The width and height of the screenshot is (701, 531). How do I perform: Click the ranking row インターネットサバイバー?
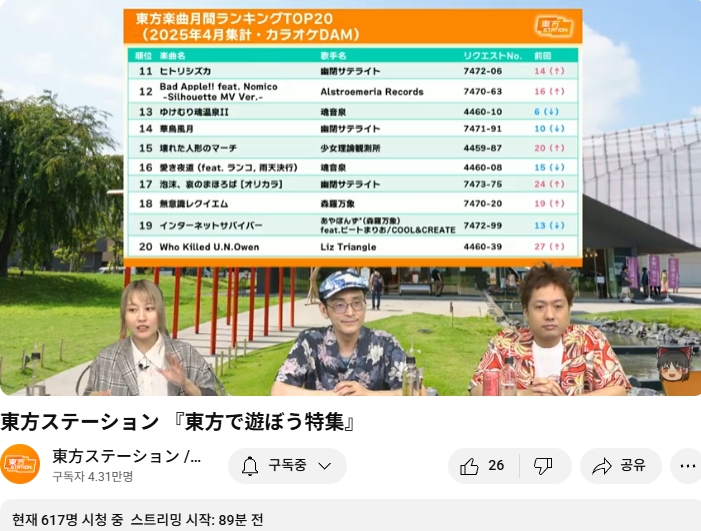tap(353, 225)
